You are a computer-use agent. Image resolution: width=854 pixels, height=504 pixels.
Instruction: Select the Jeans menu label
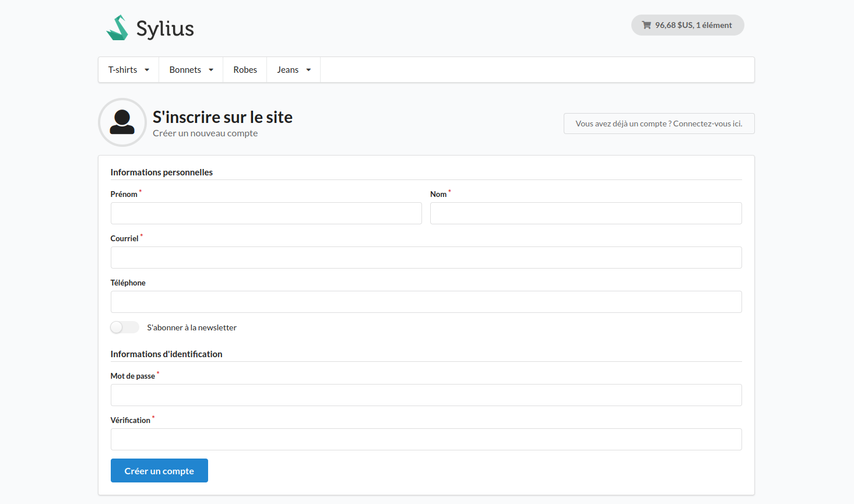click(287, 70)
